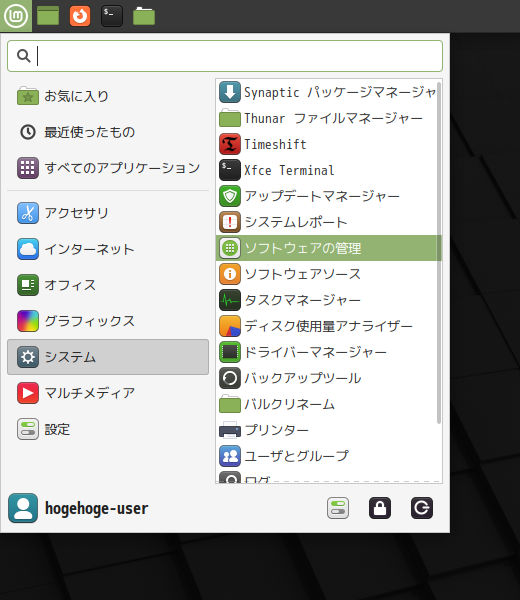Click the log out button

pos(422,508)
